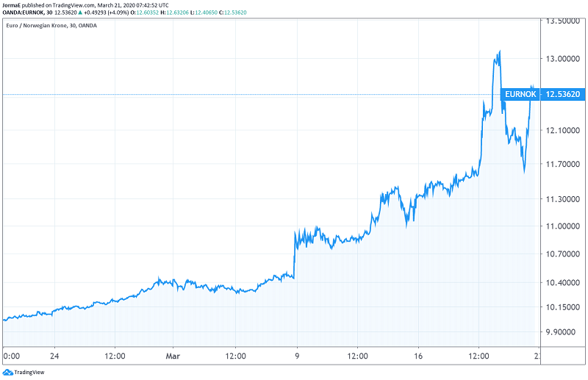Click the 16 date label on time axis
Viewport: 588px width, 380px height.
(417, 356)
